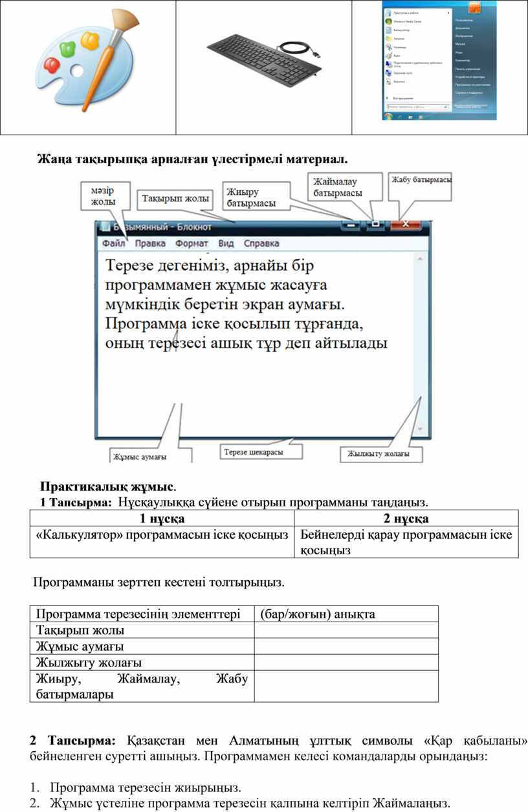The height and width of the screenshot is (812, 528).
Task: Click the Жиыру, Жаймалау, Жабу батырмалары cell
Action: (x=142, y=686)
